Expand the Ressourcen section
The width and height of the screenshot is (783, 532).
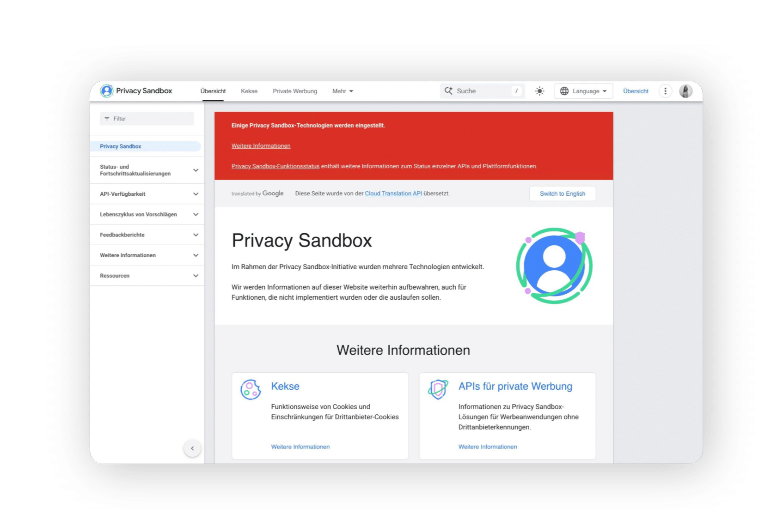click(x=147, y=276)
